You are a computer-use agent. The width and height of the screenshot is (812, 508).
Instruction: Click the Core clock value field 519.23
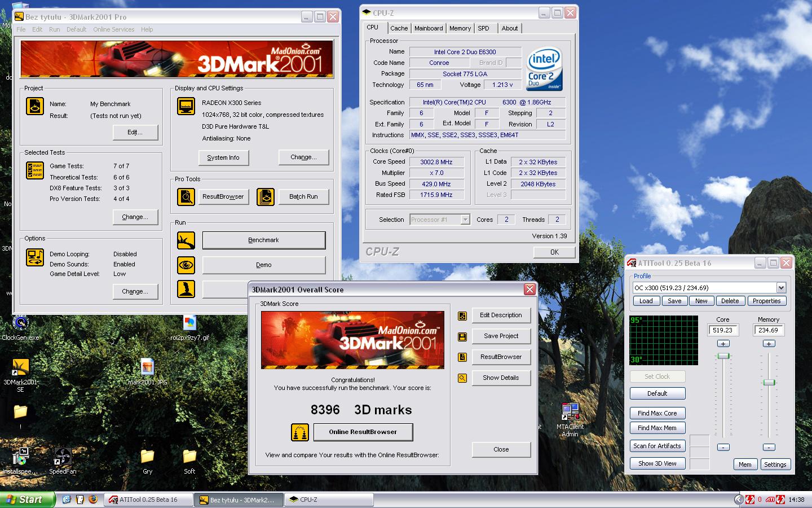723,330
